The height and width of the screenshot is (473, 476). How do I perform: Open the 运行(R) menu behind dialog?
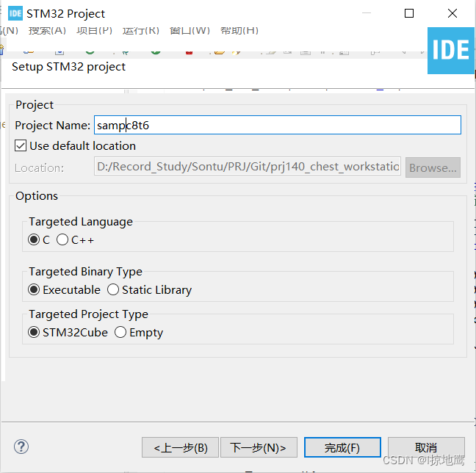pyautogui.click(x=141, y=30)
